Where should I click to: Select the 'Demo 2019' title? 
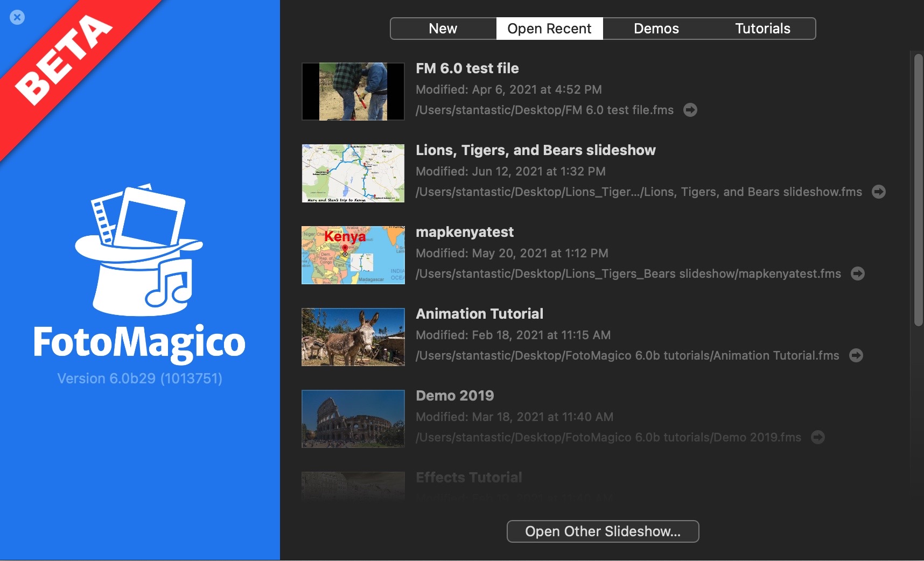point(455,396)
